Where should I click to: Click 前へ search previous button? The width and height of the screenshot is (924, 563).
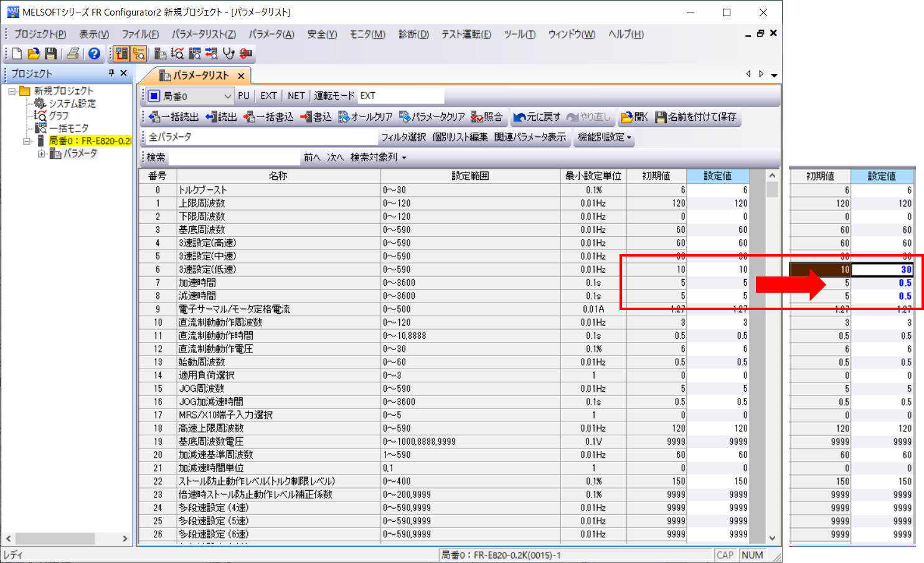point(311,157)
